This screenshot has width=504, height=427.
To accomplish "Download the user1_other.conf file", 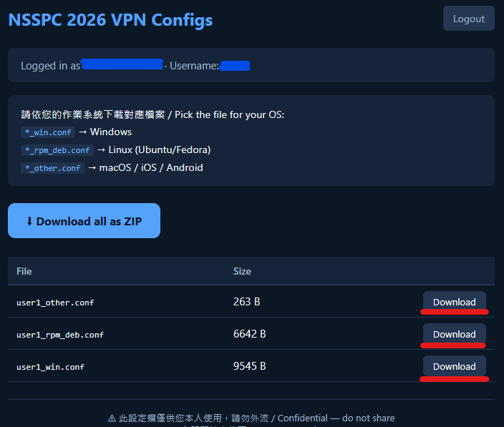I will [454, 302].
